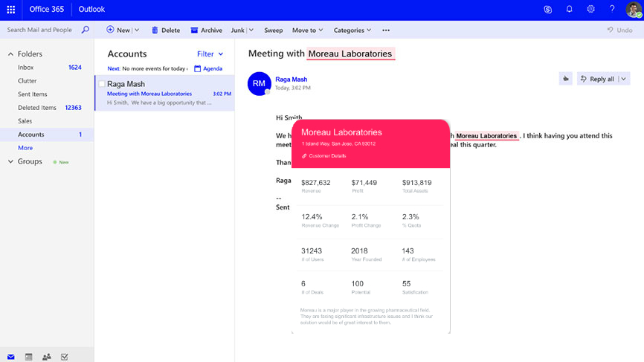Click the like thumbs-up icon
Viewport: 644px width, 362px height.
566,79
